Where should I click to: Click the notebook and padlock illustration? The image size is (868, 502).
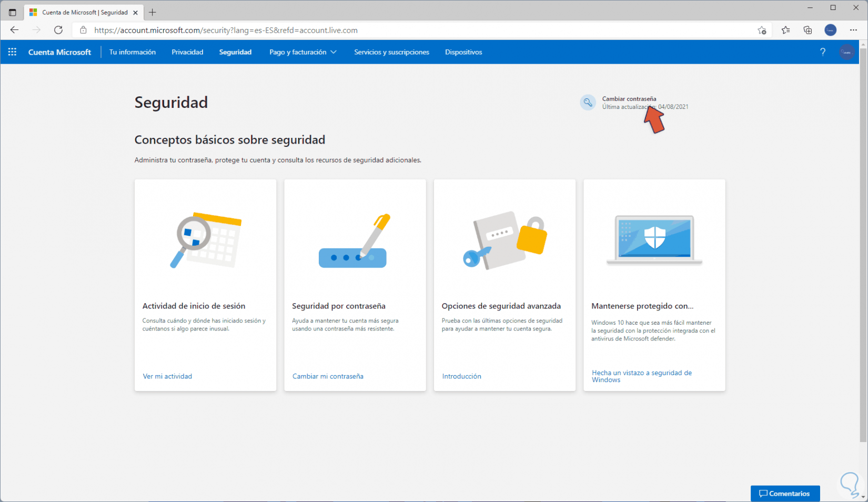(x=504, y=240)
